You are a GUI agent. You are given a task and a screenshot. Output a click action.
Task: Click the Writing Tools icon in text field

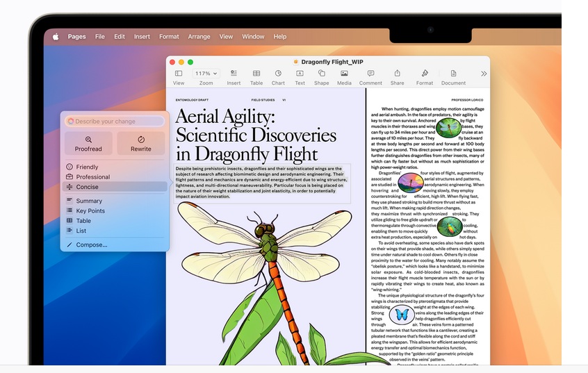point(71,121)
